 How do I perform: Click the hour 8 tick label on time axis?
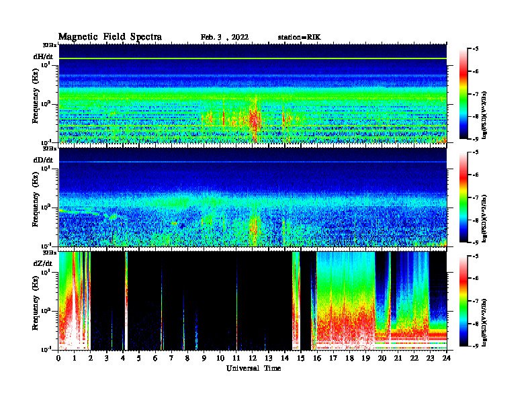[x=187, y=358]
